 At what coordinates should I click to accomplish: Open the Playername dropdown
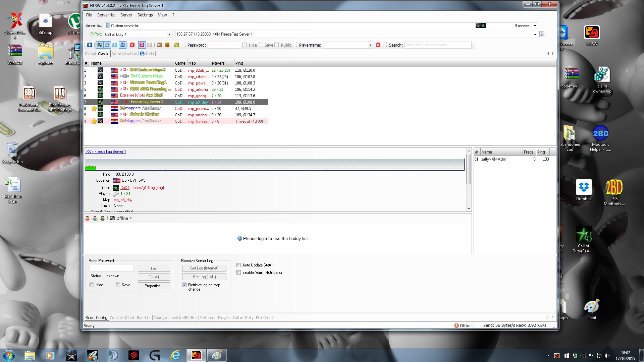(370, 45)
